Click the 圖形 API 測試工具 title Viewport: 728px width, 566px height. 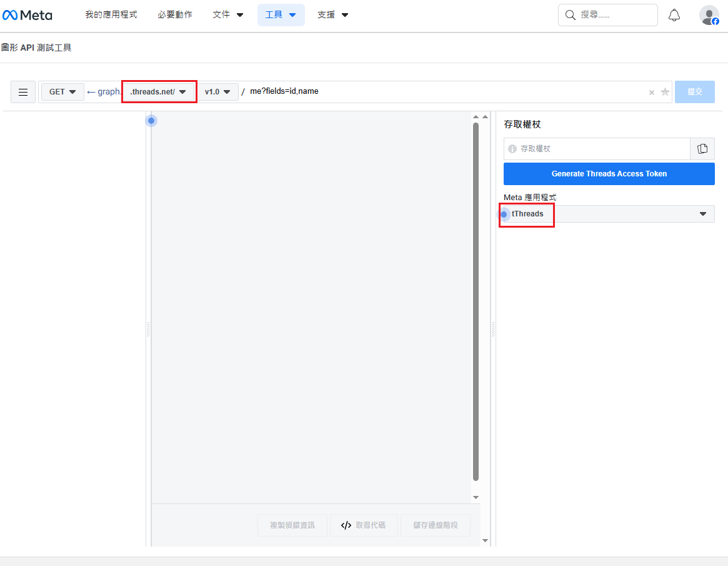pyautogui.click(x=36, y=48)
